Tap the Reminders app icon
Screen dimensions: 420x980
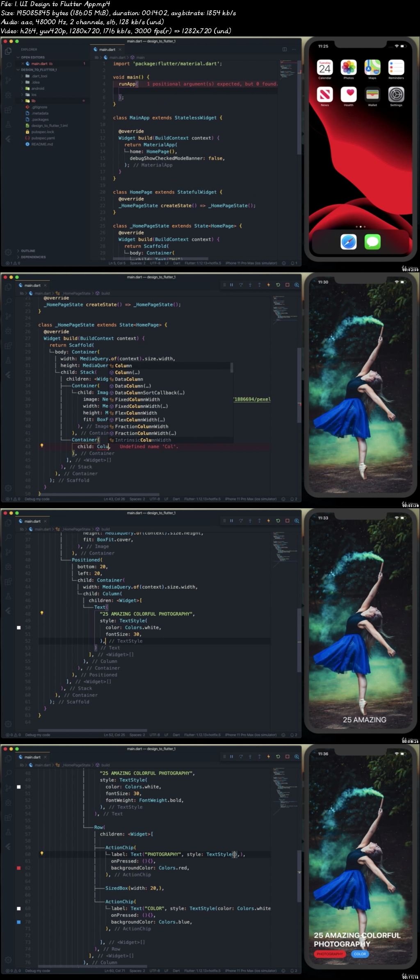(x=396, y=68)
